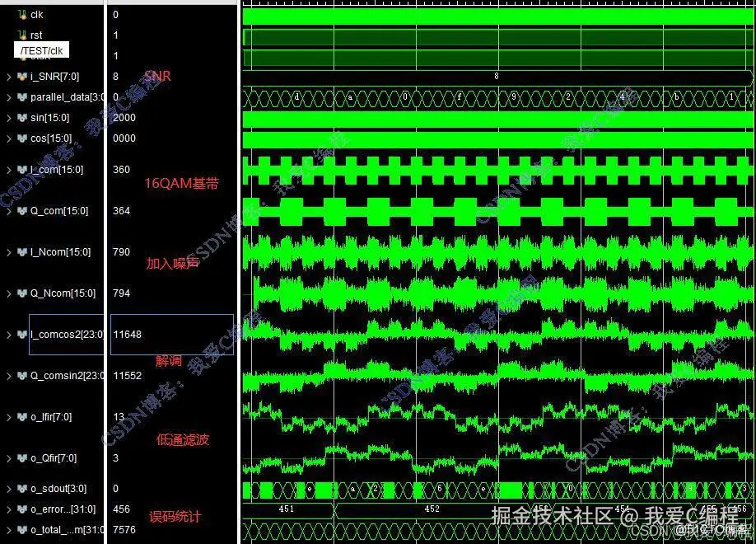Click the value 7576 for o_total
This screenshot has height=544, width=756.
(x=124, y=530)
